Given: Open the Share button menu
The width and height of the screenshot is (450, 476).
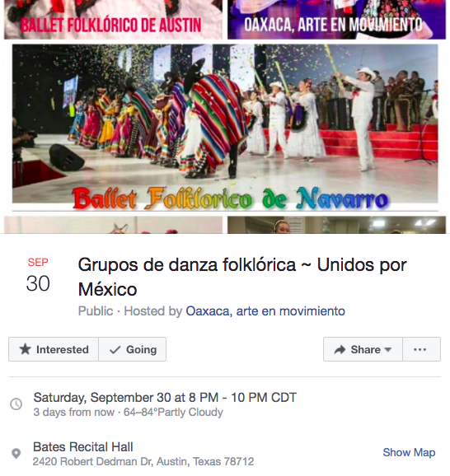Looking at the screenshot, I should tap(363, 349).
